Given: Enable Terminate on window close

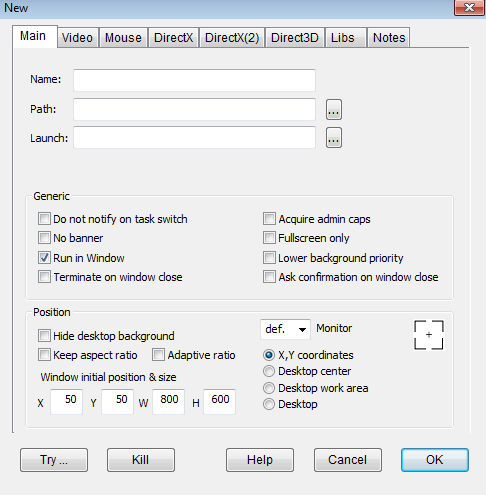Looking at the screenshot, I should 44,277.
